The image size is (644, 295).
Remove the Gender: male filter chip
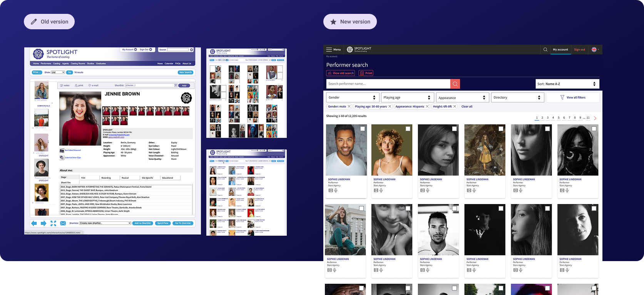[349, 106]
